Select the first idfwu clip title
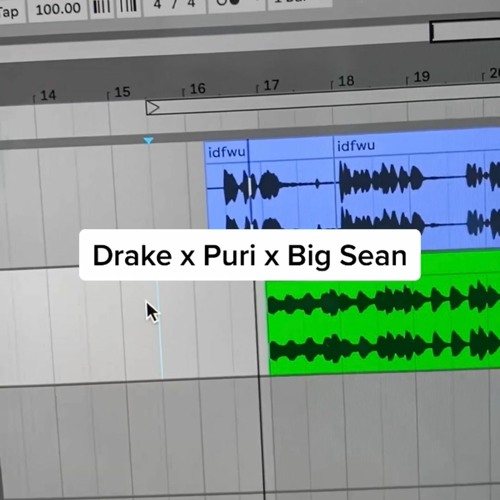Viewport: 500px width, 500px height. pyautogui.click(x=227, y=153)
